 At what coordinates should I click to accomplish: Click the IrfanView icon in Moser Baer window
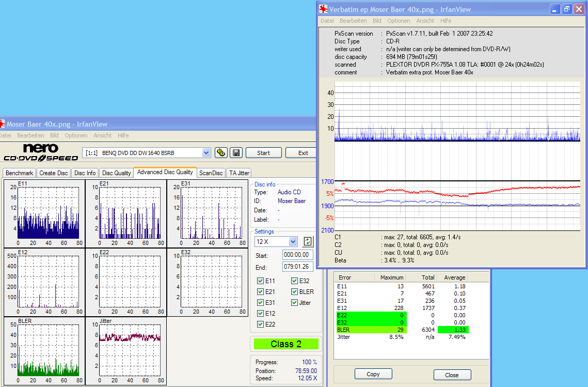(4, 123)
